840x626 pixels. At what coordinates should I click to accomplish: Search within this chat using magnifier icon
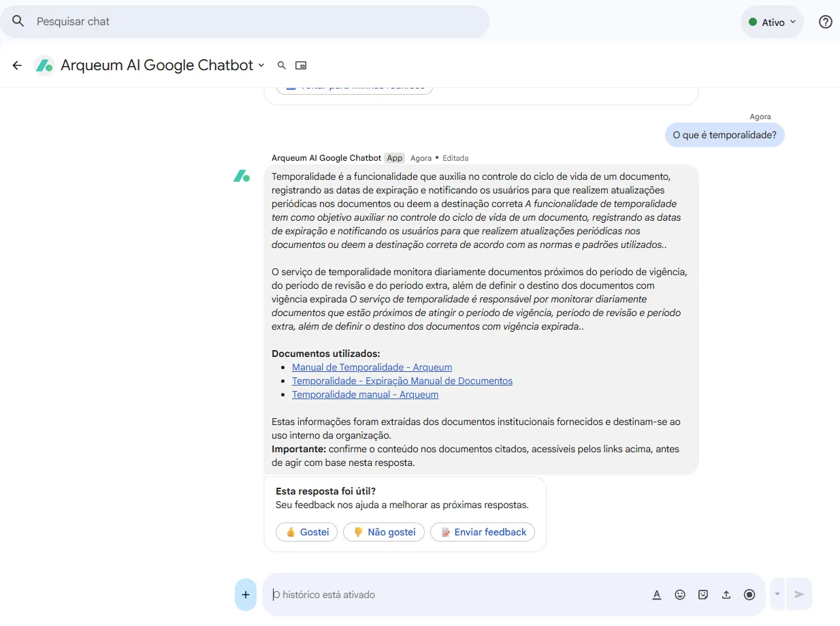pyautogui.click(x=282, y=65)
